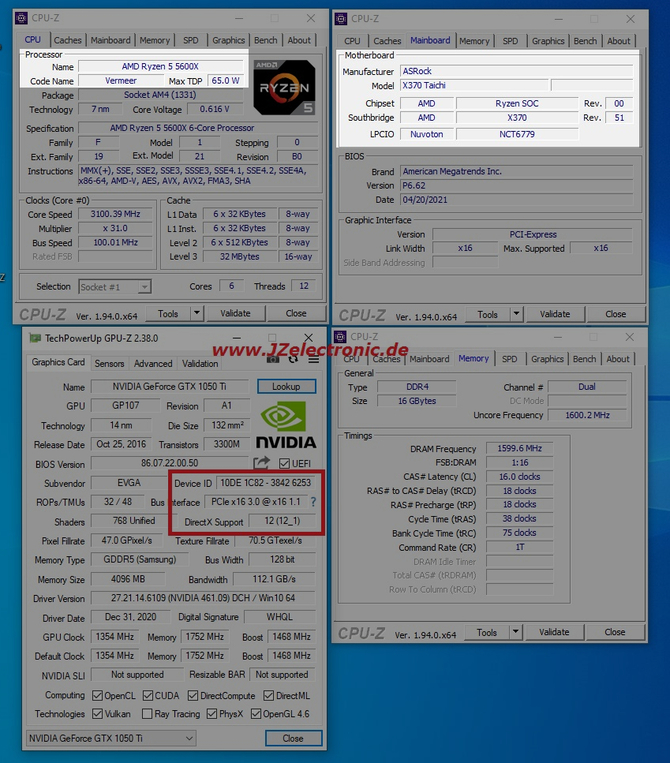This screenshot has height=763, width=670.
Task: Click the Level 3 cache value 32 MBytes
Action: point(239,256)
